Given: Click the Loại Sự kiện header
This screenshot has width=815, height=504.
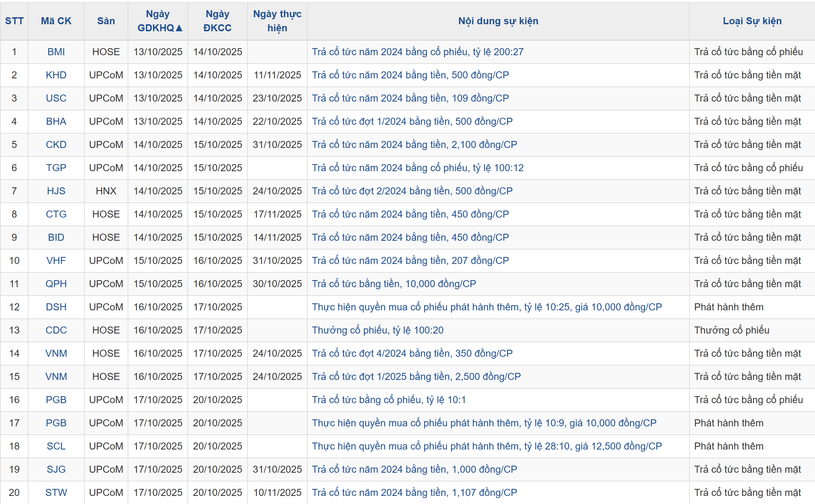Looking at the screenshot, I should [752, 21].
